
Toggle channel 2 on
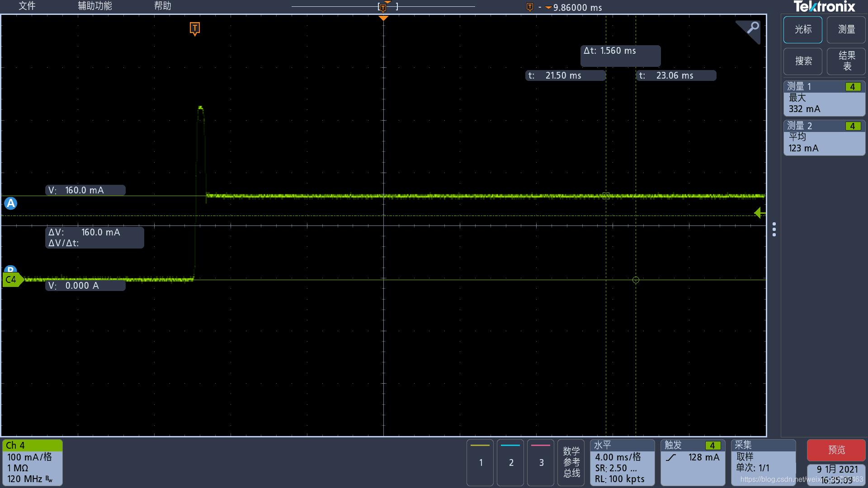tap(510, 462)
